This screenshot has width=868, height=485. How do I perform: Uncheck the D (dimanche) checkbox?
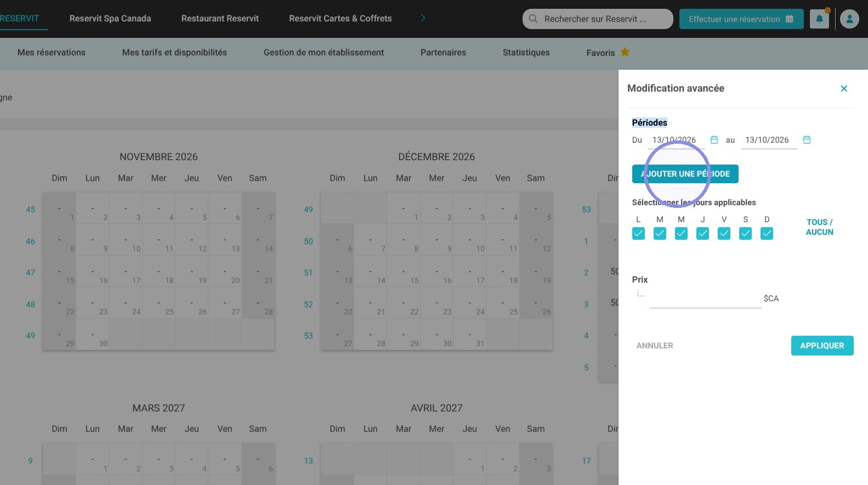(767, 234)
